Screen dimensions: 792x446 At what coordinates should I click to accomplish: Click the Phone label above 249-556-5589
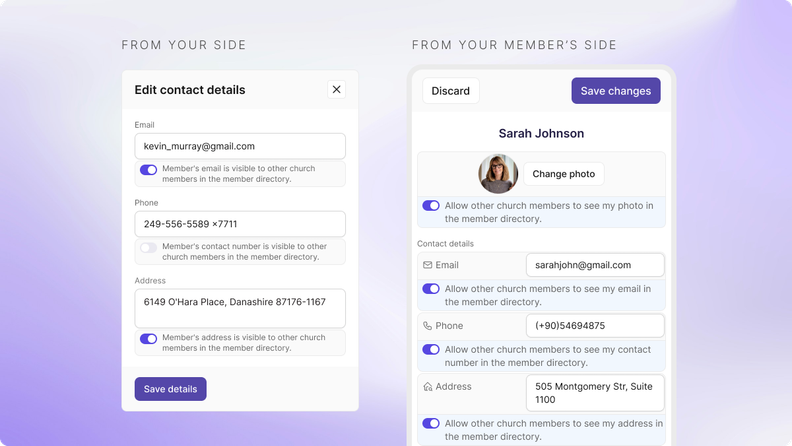coord(146,203)
